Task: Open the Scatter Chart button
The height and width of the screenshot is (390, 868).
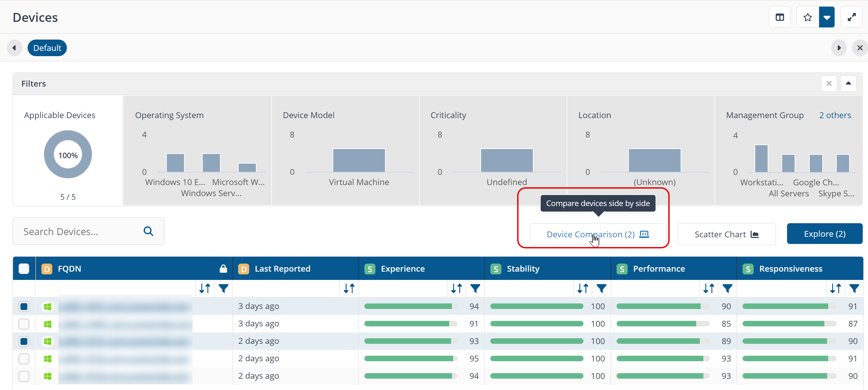Action: tap(726, 234)
